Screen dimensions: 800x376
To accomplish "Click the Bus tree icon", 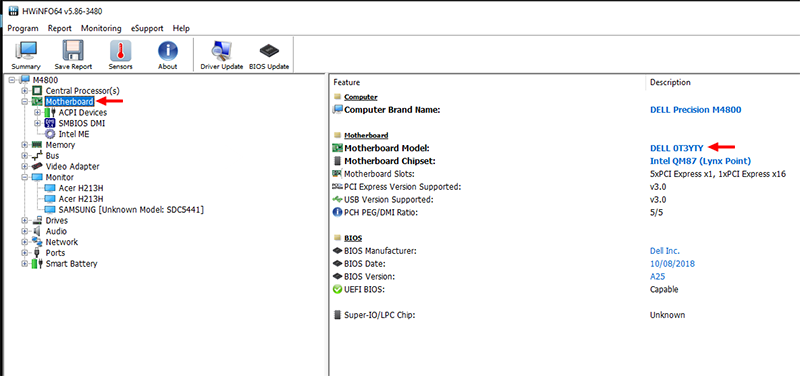I will click(x=37, y=156).
